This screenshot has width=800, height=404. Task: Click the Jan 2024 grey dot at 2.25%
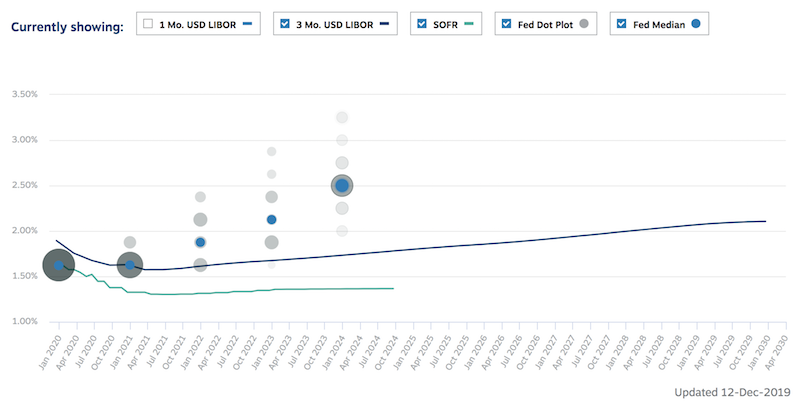(342, 209)
